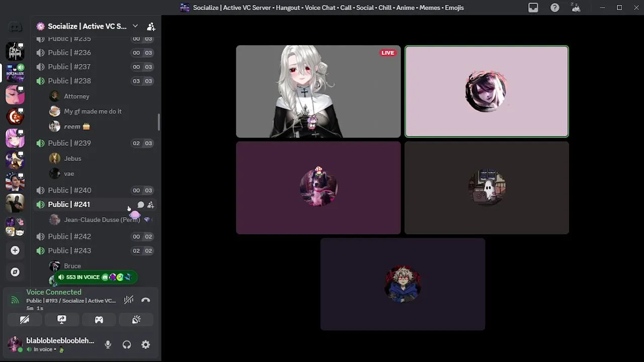Turn on camera button
Image resolution: width=644 pixels, height=362 pixels.
[x=24, y=319]
